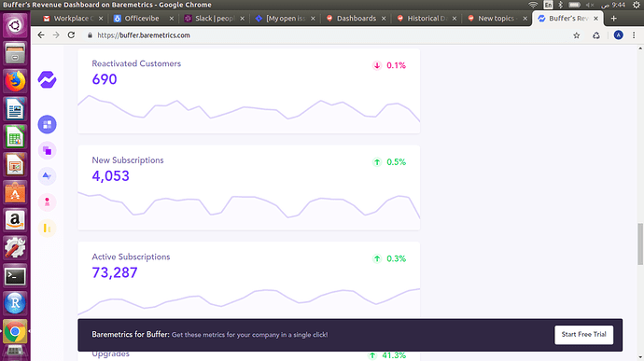Open the purple overlapping squares sidebar icon
The height and width of the screenshot is (361, 644).
coord(48,151)
